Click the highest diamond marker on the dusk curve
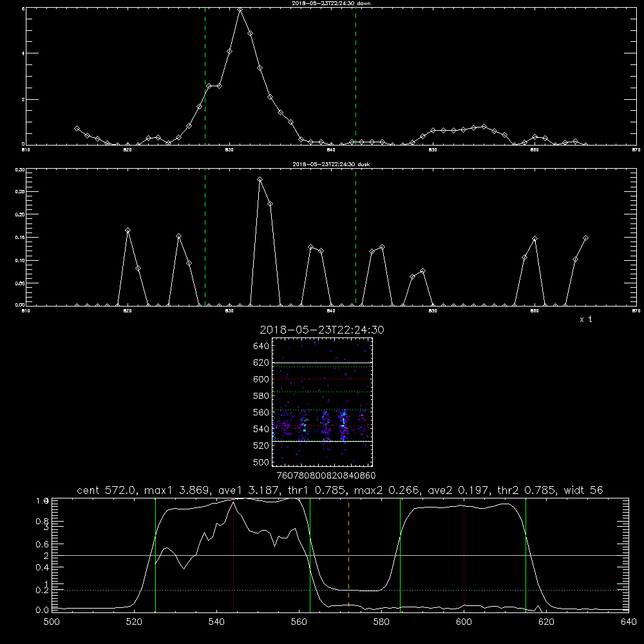This screenshot has height=644, width=644. 260,180
